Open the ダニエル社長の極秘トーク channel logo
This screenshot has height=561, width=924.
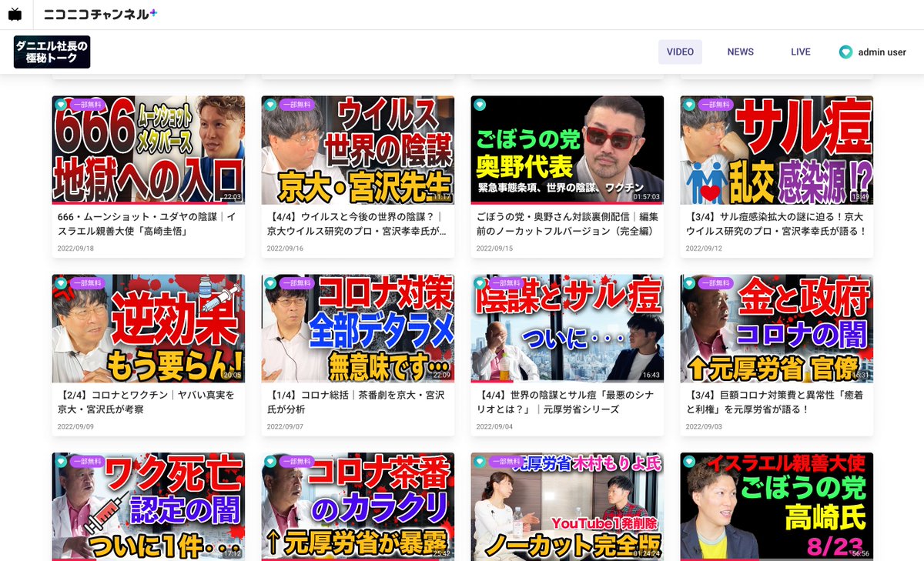(x=52, y=52)
